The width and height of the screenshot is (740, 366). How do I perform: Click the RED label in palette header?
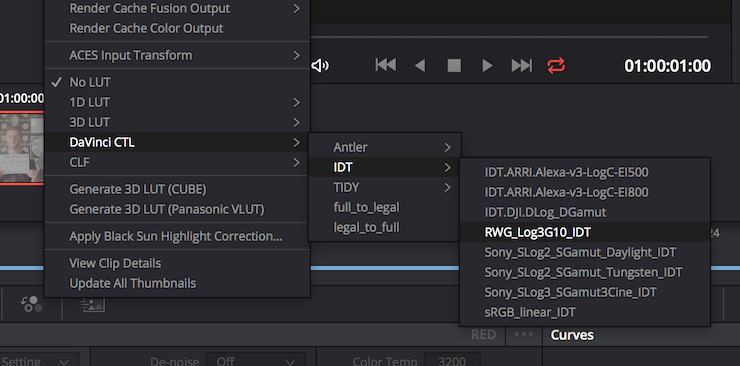[483, 335]
